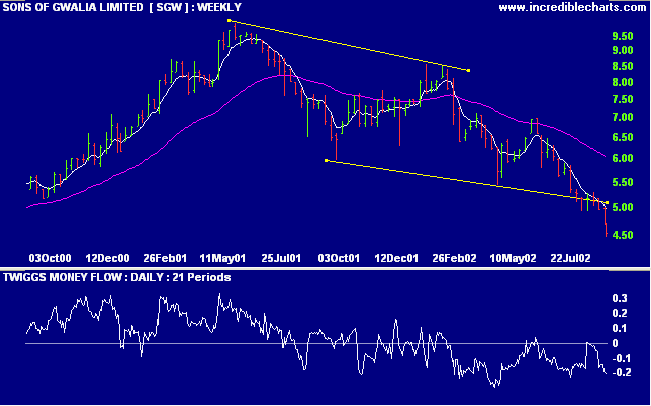Select the lower trendline's right yellow endpoint handle
The image size is (651, 406).
607,203
